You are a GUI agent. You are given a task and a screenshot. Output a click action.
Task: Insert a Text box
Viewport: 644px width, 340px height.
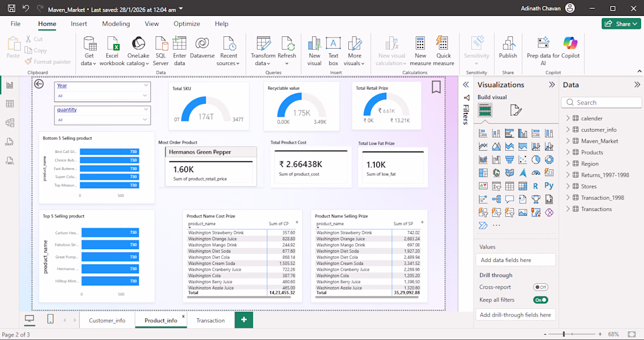(x=333, y=51)
